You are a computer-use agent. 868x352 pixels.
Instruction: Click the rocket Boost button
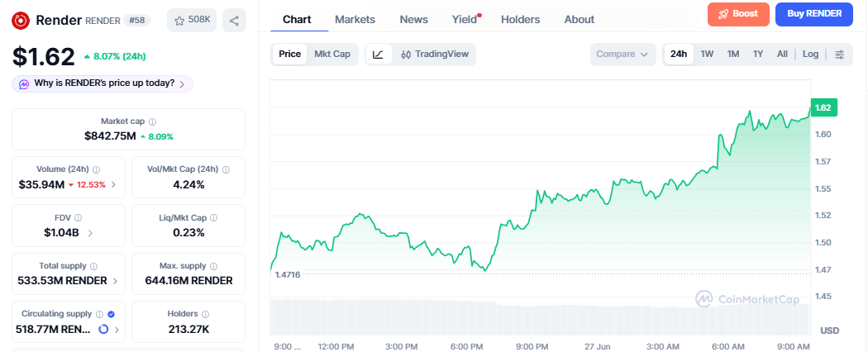click(738, 14)
